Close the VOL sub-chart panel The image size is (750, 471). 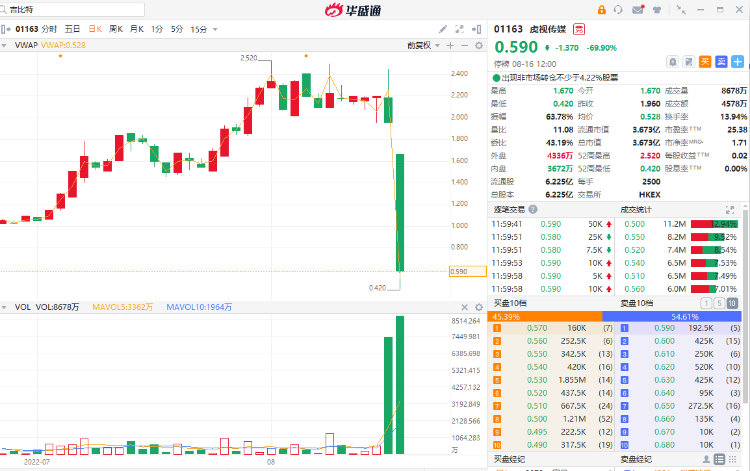464,307
